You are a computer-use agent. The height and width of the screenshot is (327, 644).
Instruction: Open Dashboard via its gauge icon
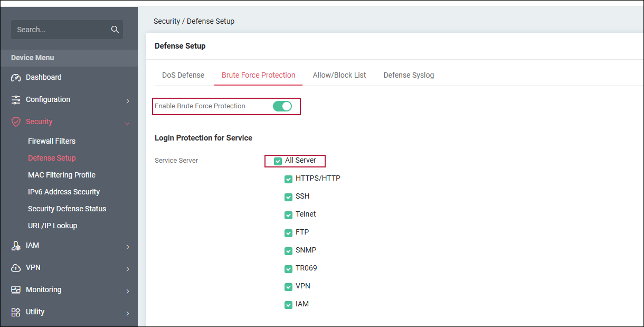click(16, 78)
